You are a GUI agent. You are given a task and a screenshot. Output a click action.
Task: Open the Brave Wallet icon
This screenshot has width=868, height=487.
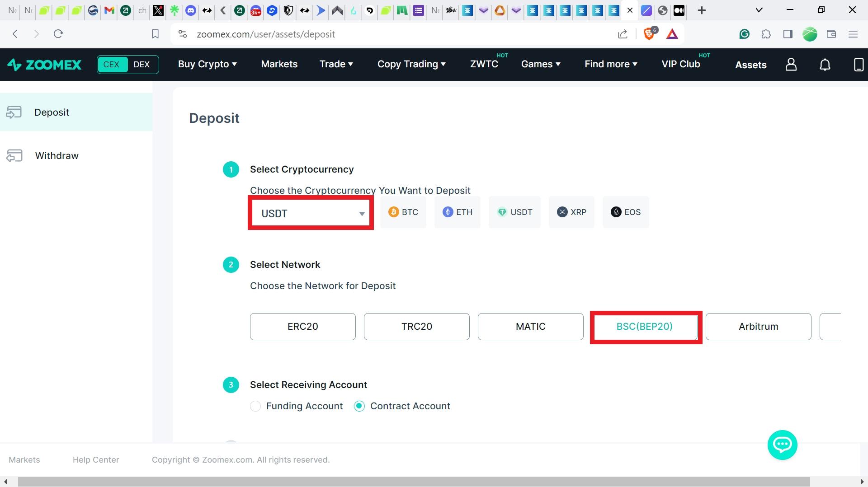tap(831, 34)
